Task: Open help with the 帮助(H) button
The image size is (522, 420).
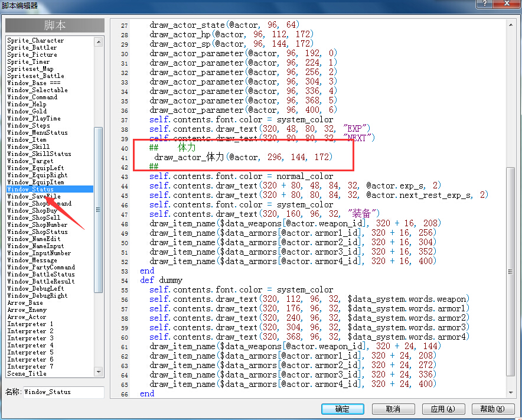Action: coord(492,409)
